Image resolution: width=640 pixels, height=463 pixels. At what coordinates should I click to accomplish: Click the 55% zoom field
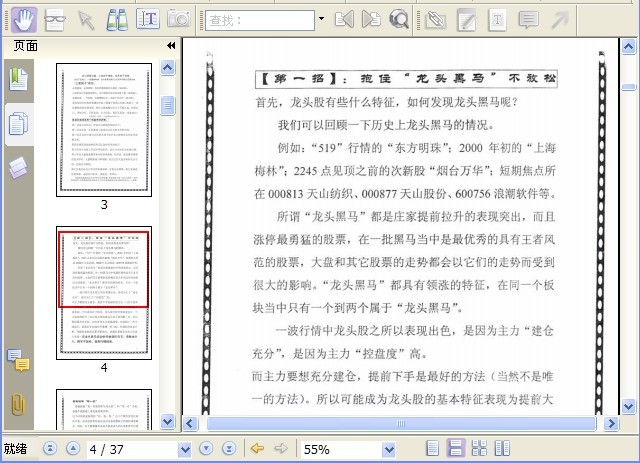tap(341, 450)
